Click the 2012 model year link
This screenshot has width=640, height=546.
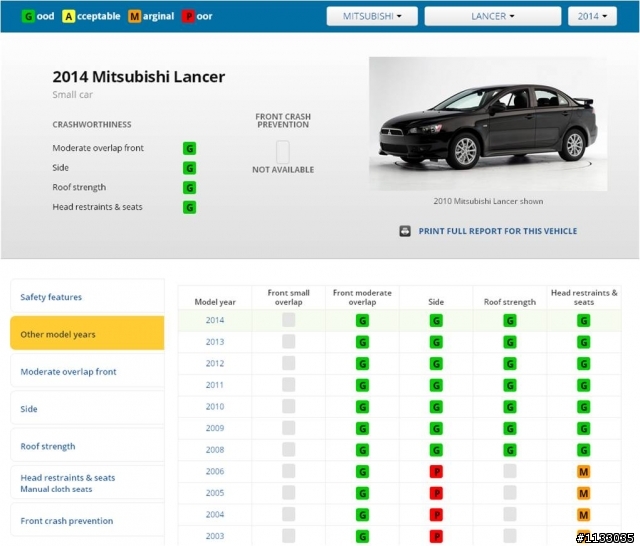[215, 364]
